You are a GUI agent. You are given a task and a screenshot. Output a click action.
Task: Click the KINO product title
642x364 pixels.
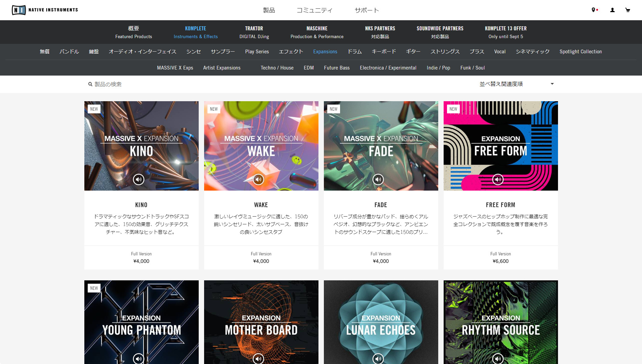pos(141,205)
